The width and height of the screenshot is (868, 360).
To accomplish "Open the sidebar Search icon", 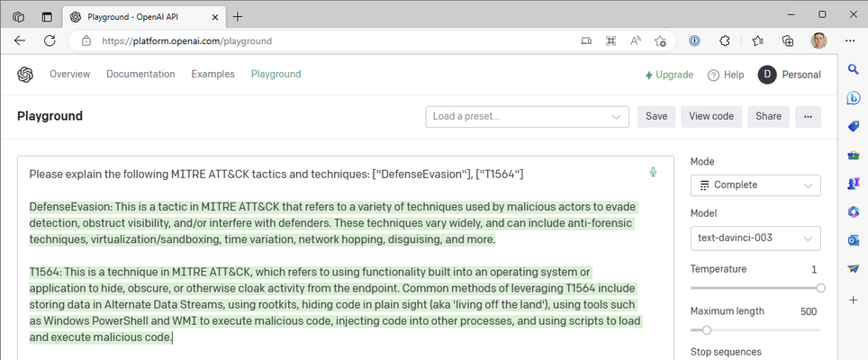I will (x=853, y=69).
